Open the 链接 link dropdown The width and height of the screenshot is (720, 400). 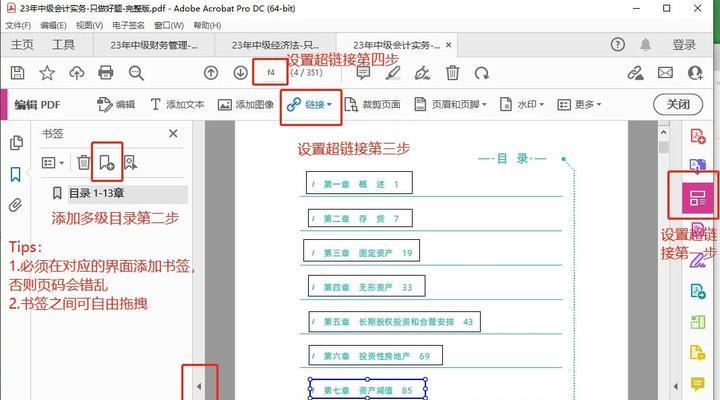tap(309, 105)
